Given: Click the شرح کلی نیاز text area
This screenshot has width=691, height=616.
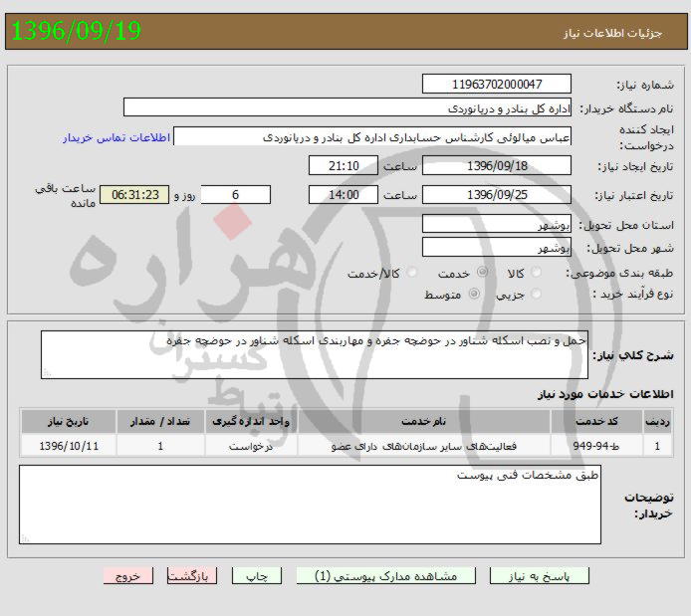Looking at the screenshot, I should tap(315, 355).
